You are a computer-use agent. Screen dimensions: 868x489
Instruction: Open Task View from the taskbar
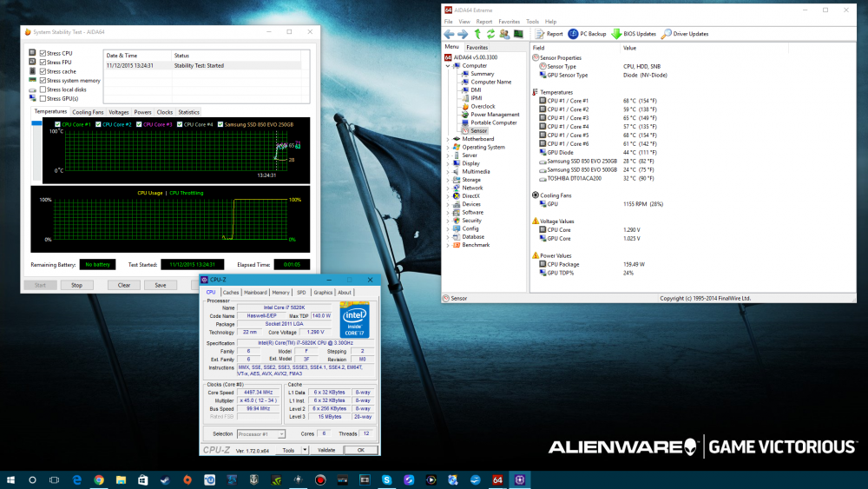pos(54,479)
